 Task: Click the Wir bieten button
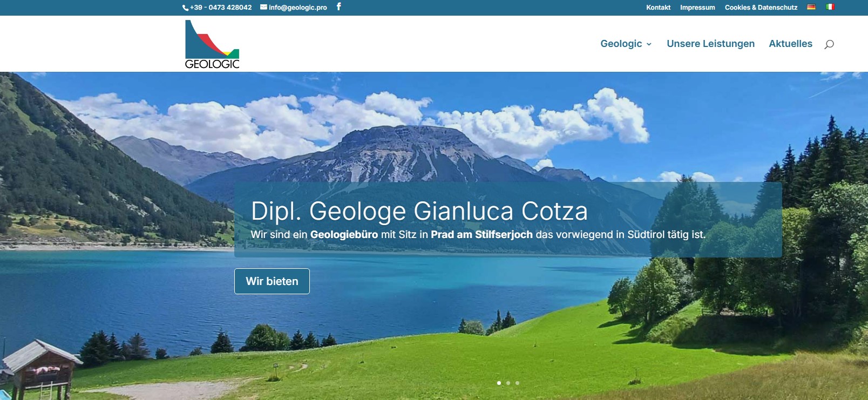272,281
